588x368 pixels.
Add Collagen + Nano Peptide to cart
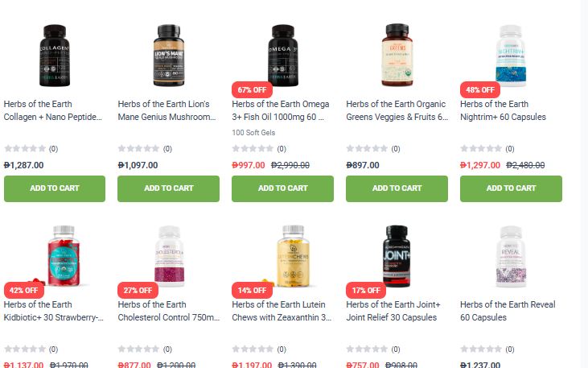pos(55,188)
